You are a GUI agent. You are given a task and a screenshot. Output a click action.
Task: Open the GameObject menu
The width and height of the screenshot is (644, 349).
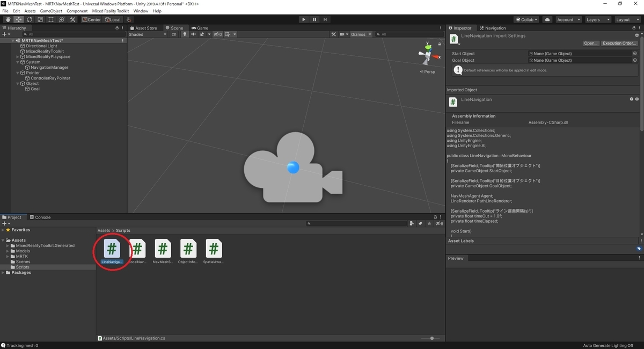pos(51,11)
